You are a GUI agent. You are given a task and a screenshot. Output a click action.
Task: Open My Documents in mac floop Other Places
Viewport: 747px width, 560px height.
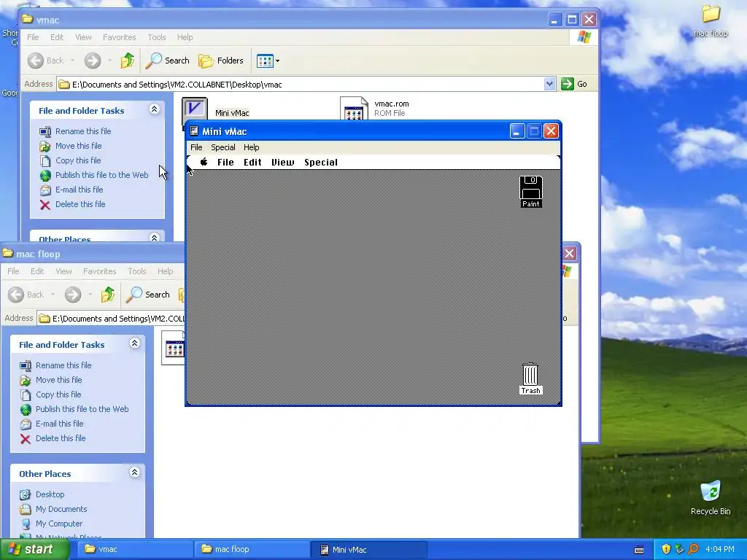coord(61,509)
